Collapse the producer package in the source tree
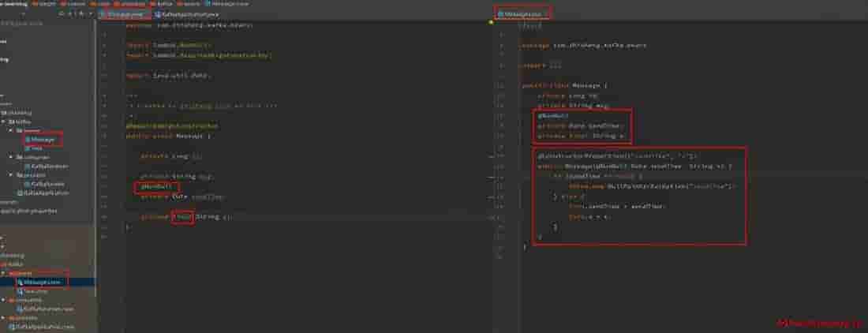The width and height of the screenshot is (868, 333). [x=10, y=174]
